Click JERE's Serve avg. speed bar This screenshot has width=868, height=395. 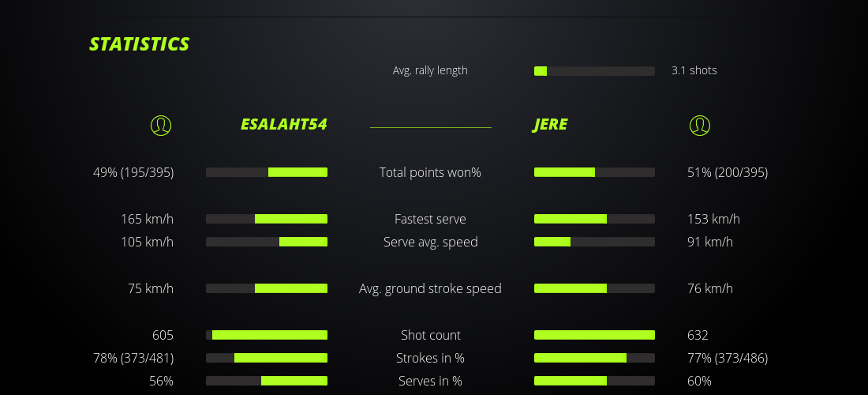[x=594, y=242]
